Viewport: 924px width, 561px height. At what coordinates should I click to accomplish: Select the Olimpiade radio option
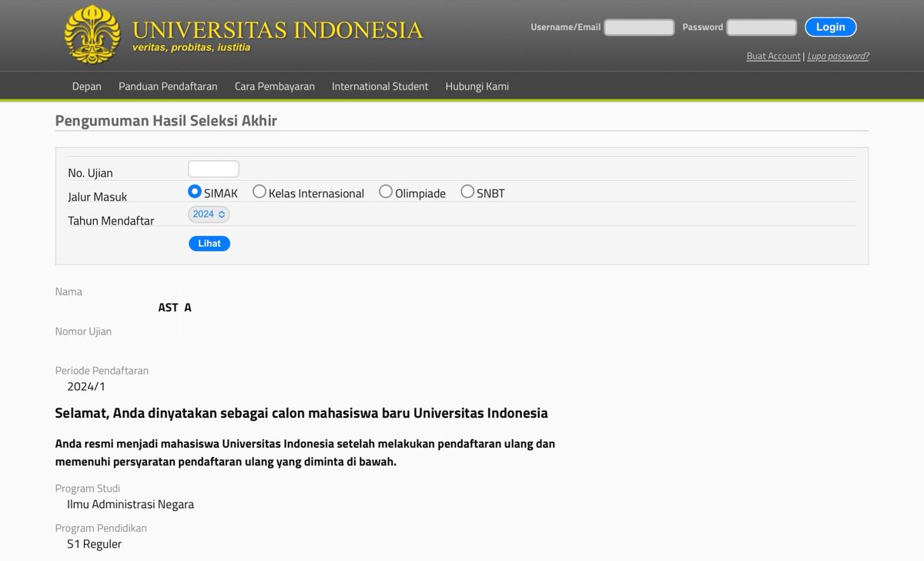pos(386,192)
